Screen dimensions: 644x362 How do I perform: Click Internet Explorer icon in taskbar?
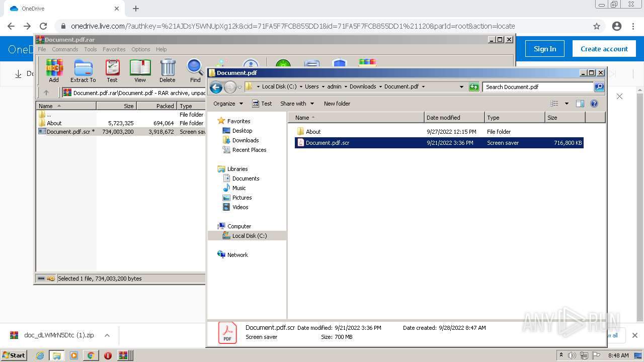click(x=40, y=355)
